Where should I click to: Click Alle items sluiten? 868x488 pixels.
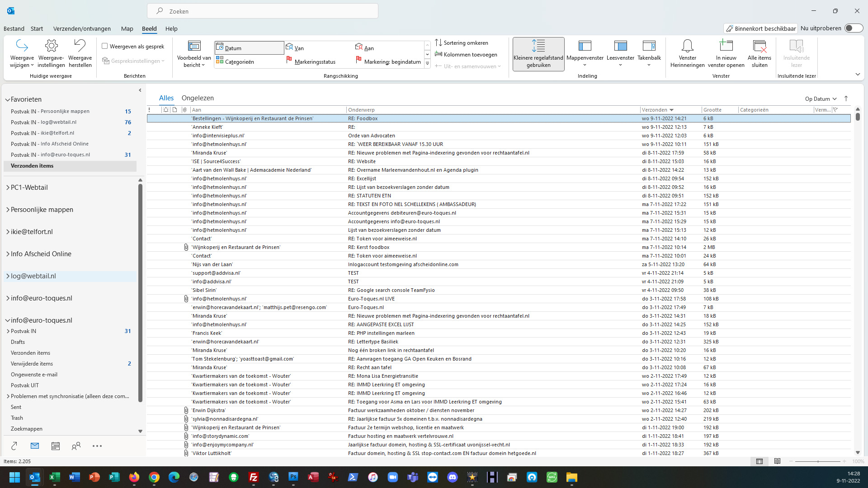pos(759,53)
